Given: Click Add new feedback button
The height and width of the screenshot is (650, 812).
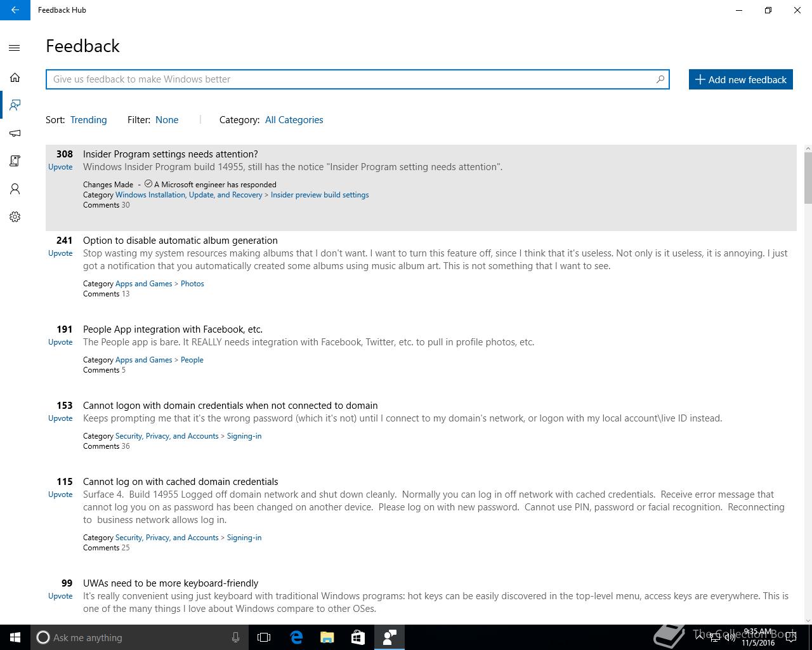Looking at the screenshot, I should click(x=741, y=79).
